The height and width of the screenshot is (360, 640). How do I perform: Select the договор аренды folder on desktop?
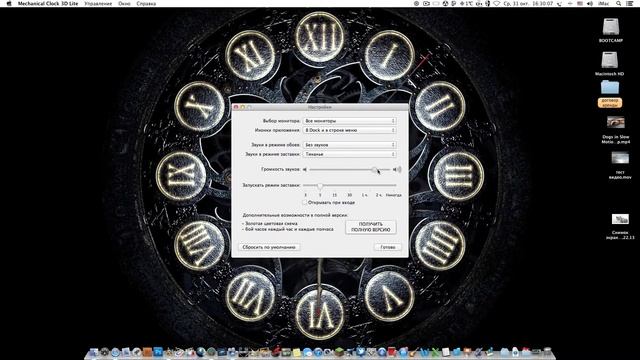(610, 88)
